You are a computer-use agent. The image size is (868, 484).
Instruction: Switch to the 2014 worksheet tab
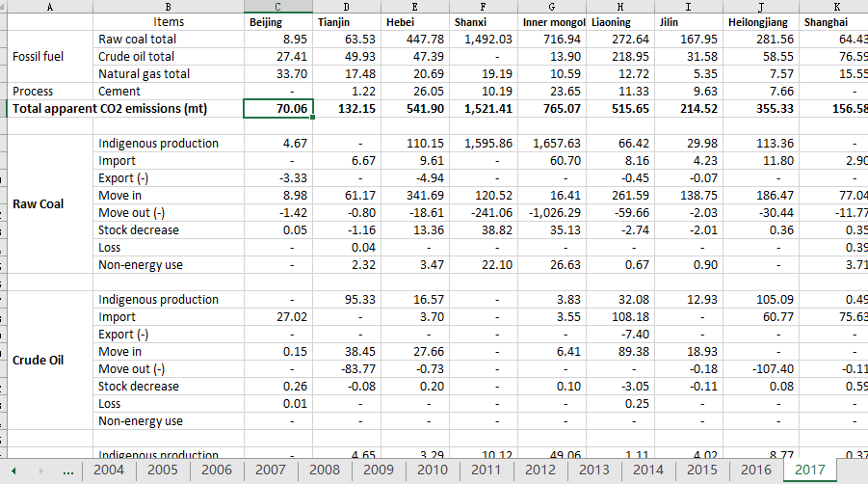(x=648, y=471)
